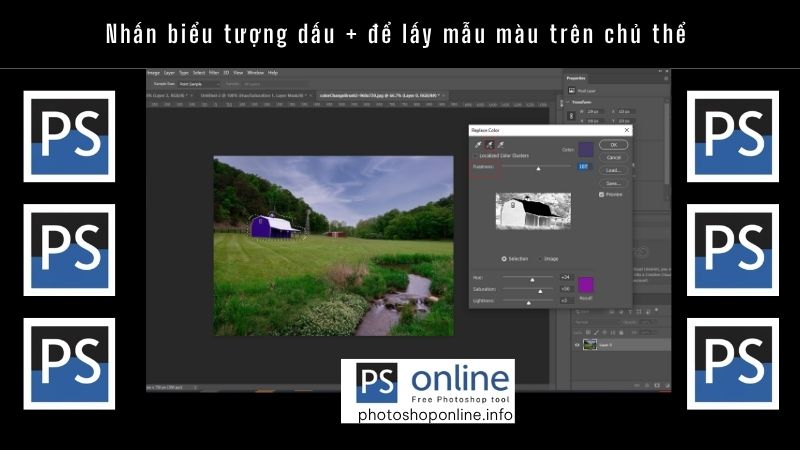The height and width of the screenshot is (450, 800).
Task: Click the black-and-white selection preview
Action: click(533, 211)
